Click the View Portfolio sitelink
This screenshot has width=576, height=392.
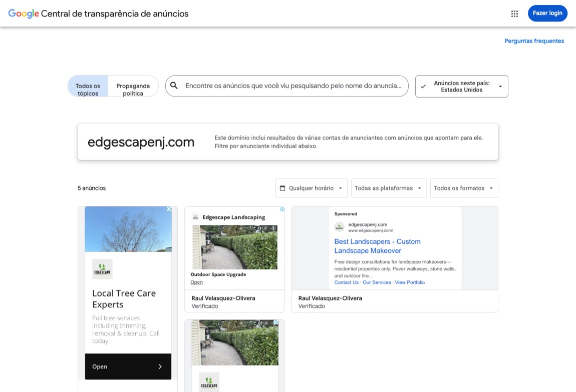click(x=410, y=282)
